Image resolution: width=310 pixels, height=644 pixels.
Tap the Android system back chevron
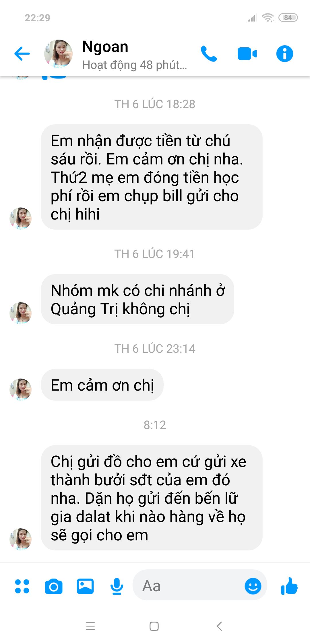[220, 626]
